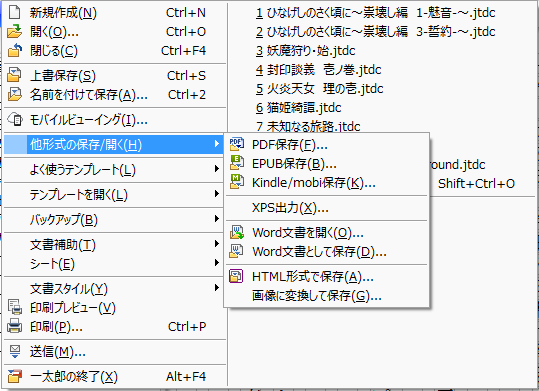Screen dimensions: 539x391
Task: Expand テンプレートを開く submenu arrow
Action: [x=217, y=194]
